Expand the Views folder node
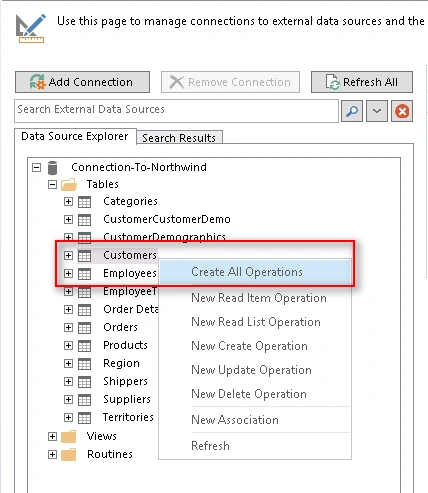This screenshot has height=493, width=428. tap(52, 436)
